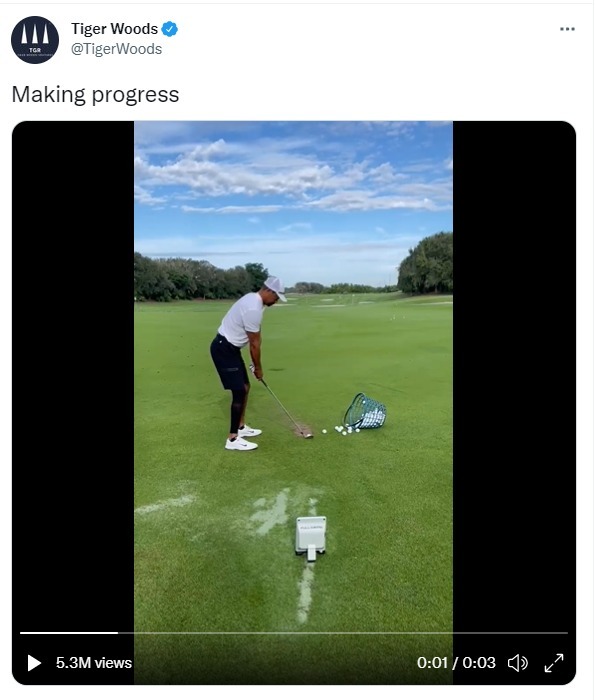Screen dimensions: 595x700
Task: Click the 0:01 elapsed time label
Action: tap(432, 662)
